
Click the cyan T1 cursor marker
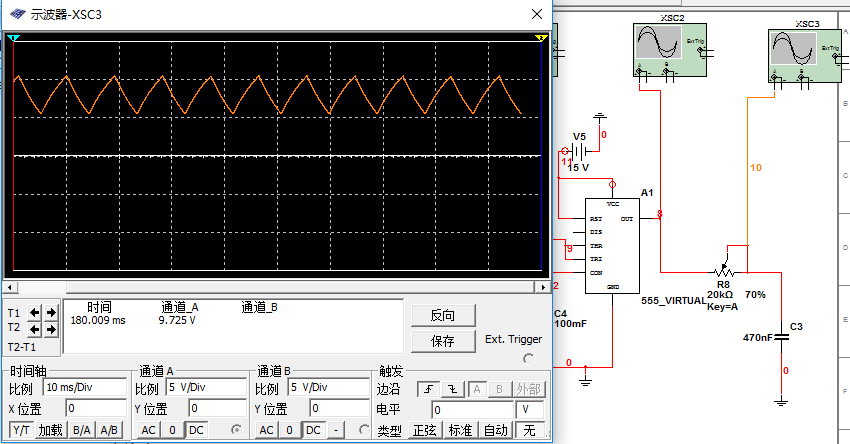[x=14, y=37]
